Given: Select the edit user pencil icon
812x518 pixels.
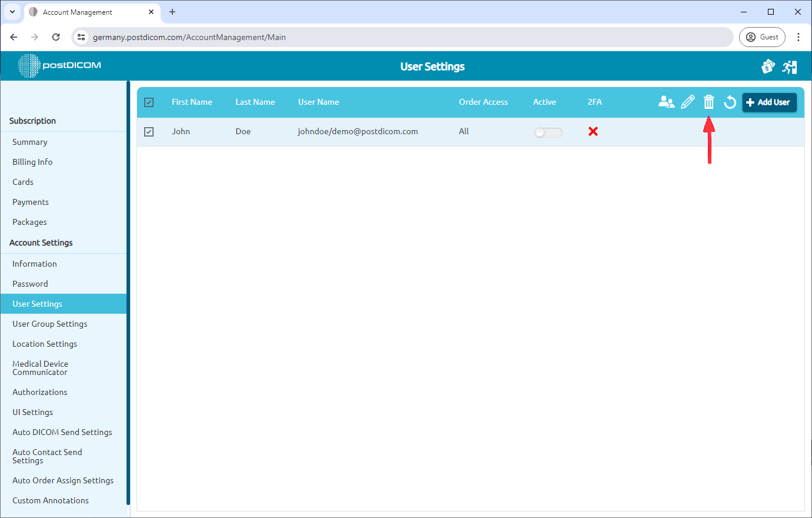Looking at the screenshot, I should [x=688, y=102].
